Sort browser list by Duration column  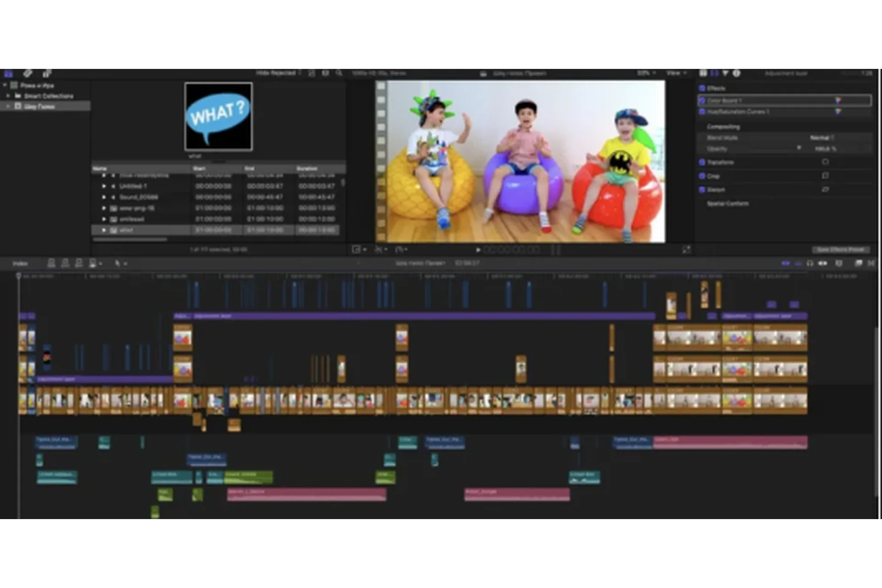click(x=307, y=169)
